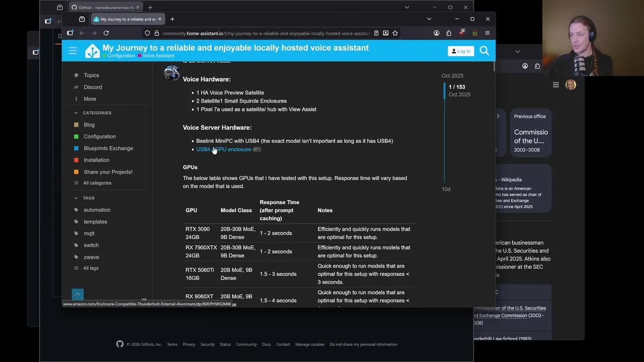Collapse the TAGS section

tap(89, 198)
